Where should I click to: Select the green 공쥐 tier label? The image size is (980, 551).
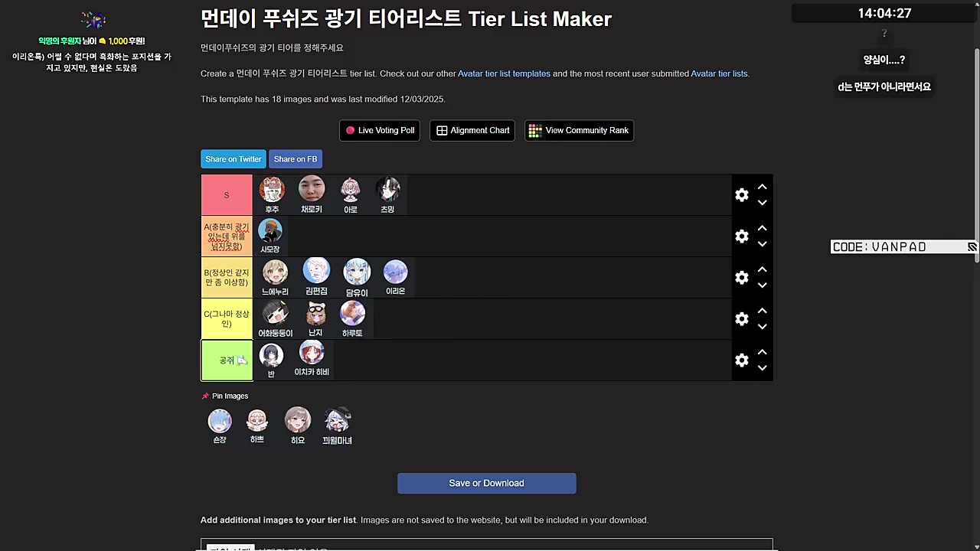click(227, 360)
